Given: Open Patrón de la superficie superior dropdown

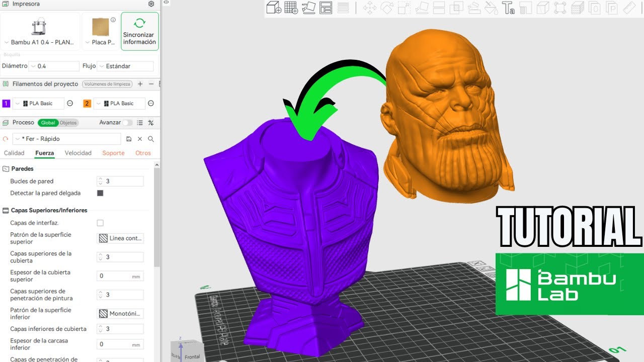Looking at the screenshot, I should (120, 238).
